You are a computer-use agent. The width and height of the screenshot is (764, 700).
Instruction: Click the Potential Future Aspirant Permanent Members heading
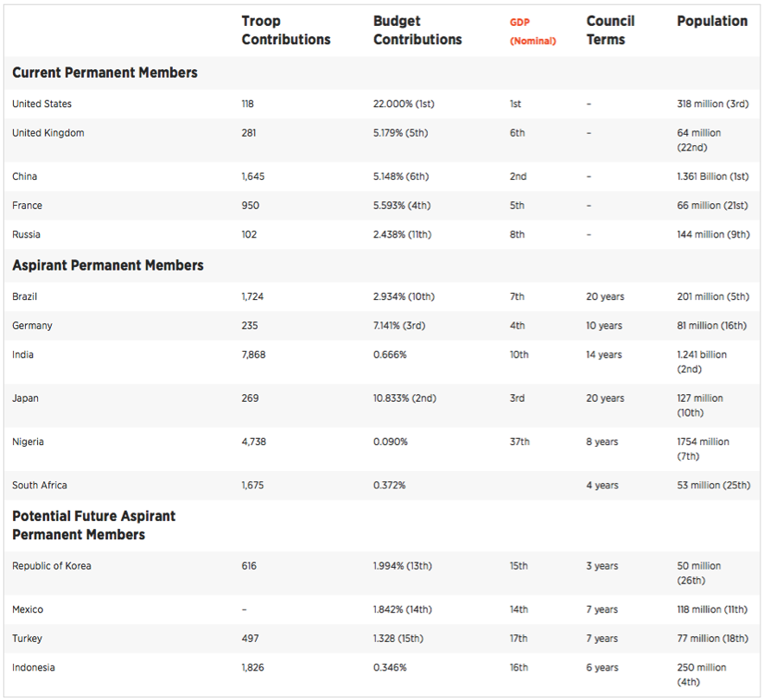click(x=93, y=525)
